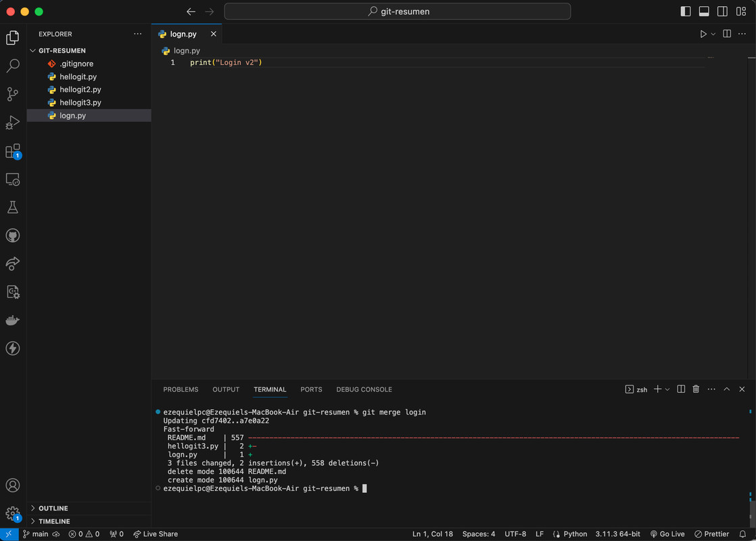
Task: Click Ln 1, Col 18 cursor position
Action: click(x=433, y=534)
